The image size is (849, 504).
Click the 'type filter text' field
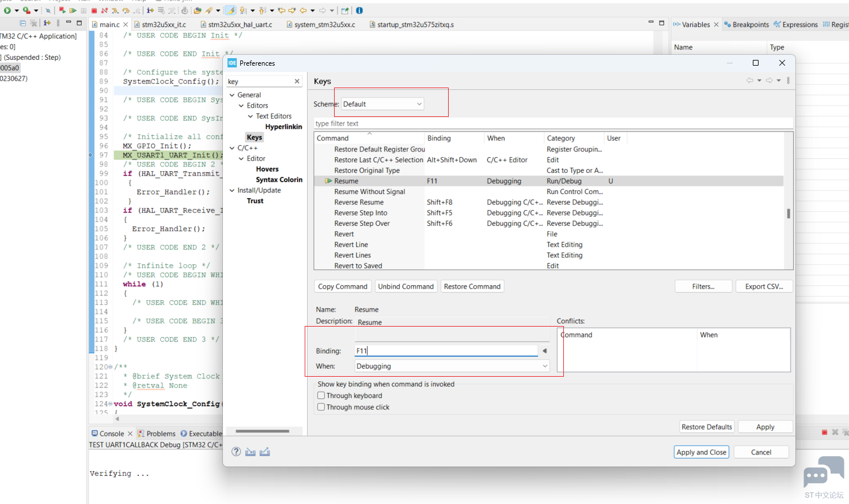tap(553, 123)
